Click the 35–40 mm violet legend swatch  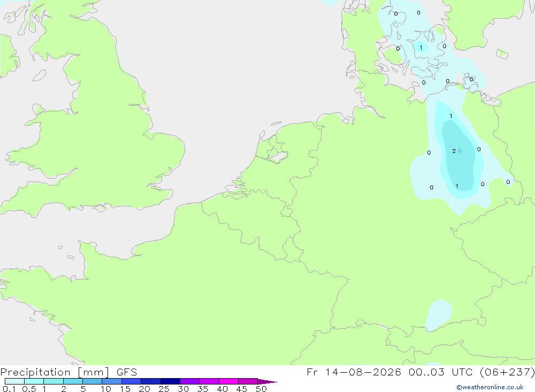[209, 381]
